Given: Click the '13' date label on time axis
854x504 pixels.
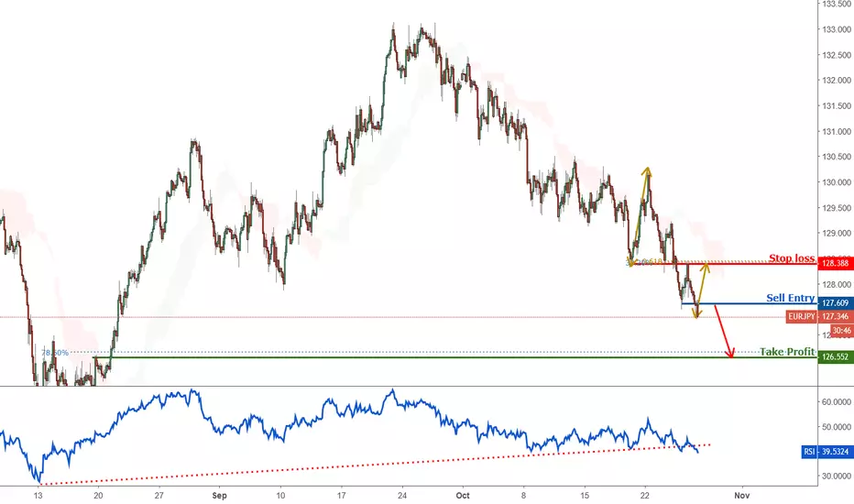Looking at the screenshot, I should pos(38,495).
